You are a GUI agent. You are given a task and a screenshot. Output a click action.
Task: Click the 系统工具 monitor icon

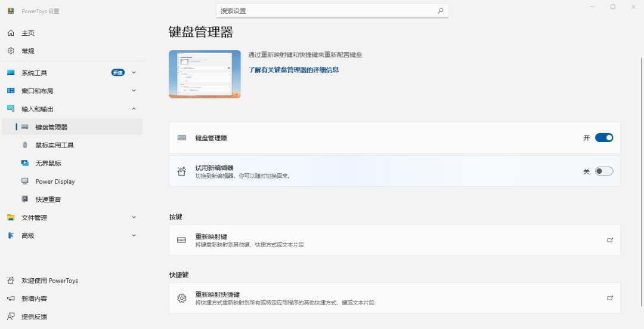tap(11, 73)
